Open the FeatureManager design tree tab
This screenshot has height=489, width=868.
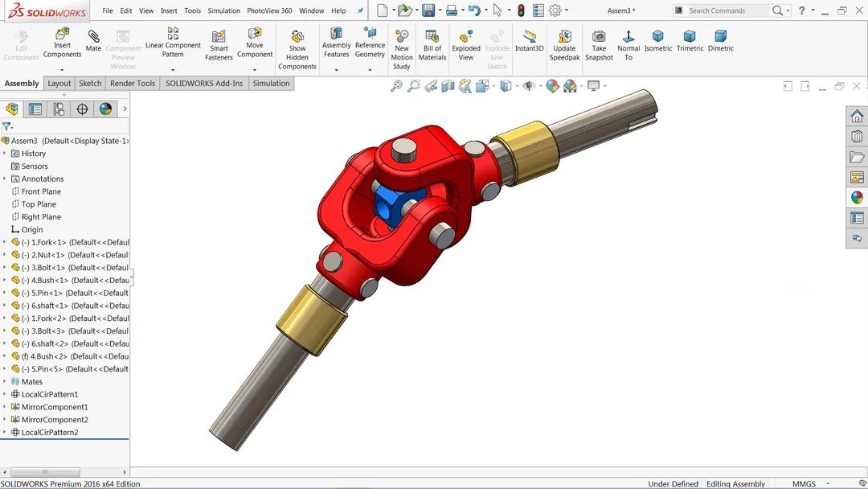pos(12,109)
